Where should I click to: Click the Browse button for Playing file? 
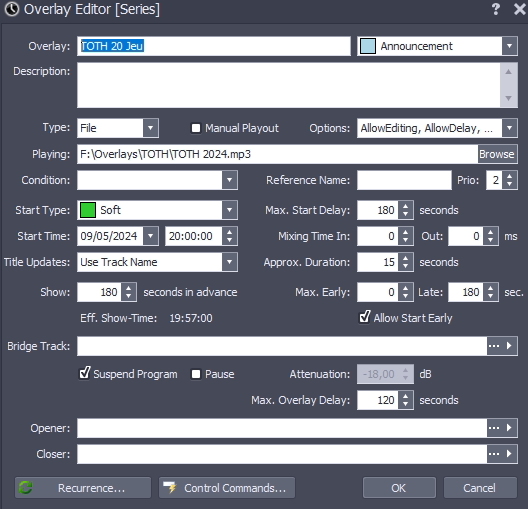tap(497, 154)
